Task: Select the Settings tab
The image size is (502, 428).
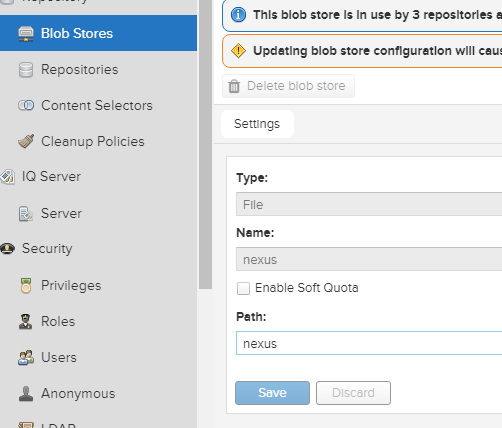Action: 257,124
